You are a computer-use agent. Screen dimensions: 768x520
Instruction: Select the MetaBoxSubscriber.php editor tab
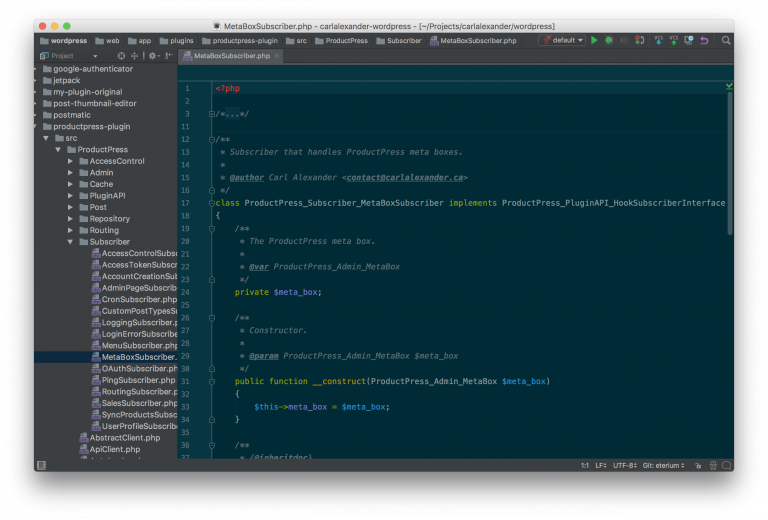(x=231, y=56)
